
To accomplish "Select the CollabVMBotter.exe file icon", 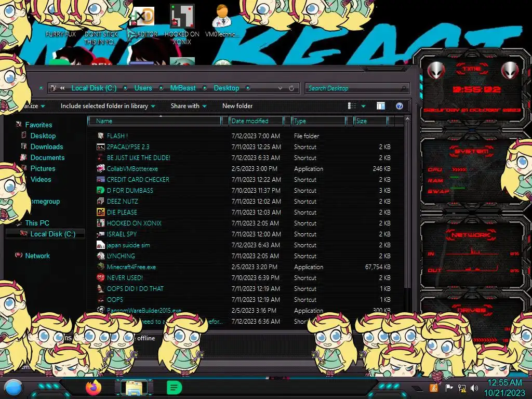I will pos(100,169).
